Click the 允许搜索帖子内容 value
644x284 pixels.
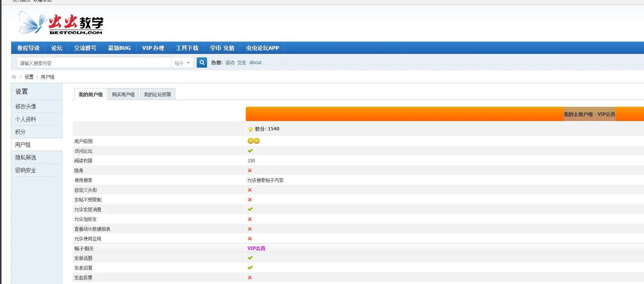(266, 180)
